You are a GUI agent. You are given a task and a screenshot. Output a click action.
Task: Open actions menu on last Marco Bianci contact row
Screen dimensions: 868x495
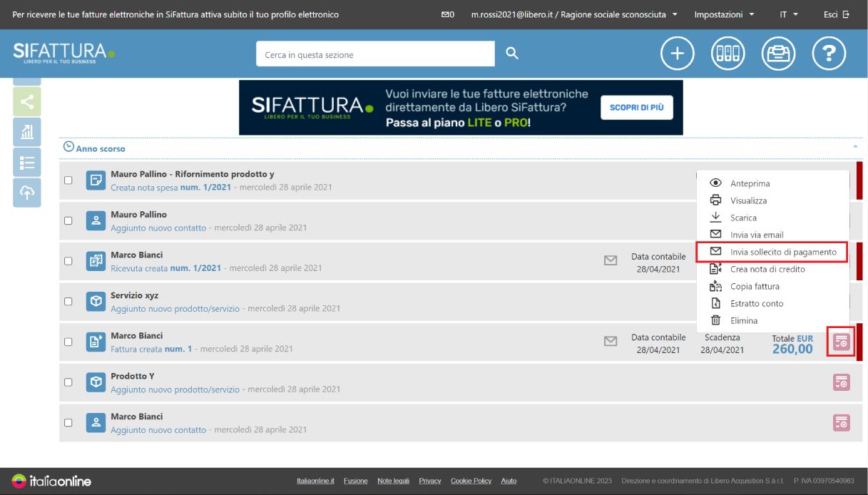tap(842, 423)
